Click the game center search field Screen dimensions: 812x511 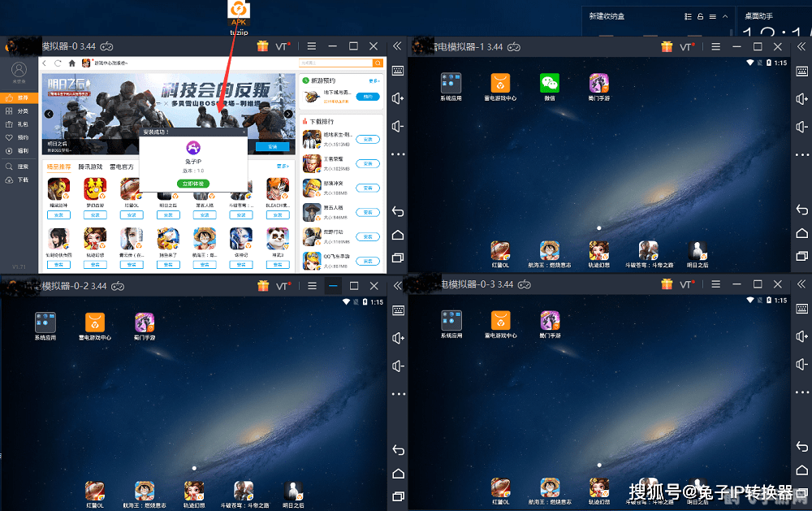[335, 63]
